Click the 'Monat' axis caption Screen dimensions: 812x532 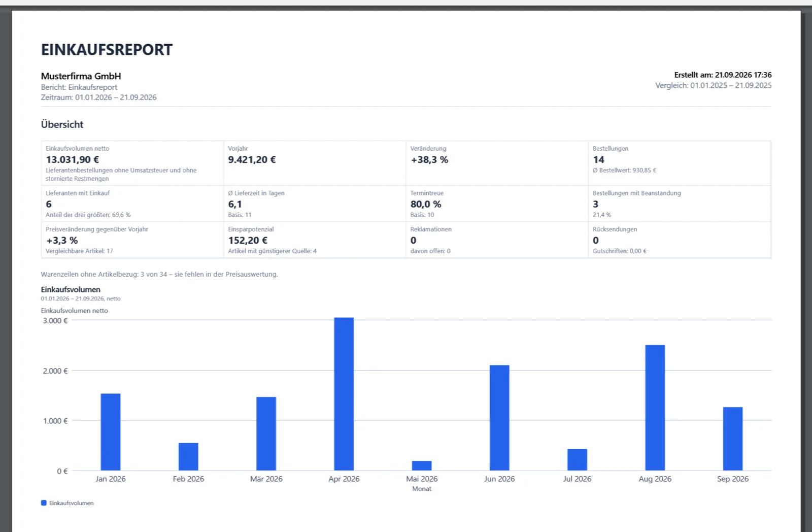pyautogui.click(x=422, y=489)
